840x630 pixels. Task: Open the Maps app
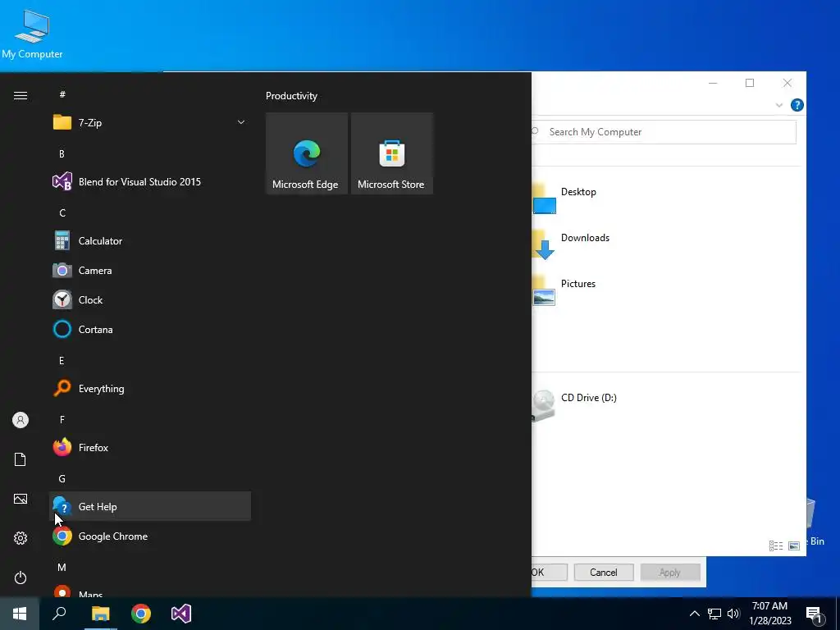(x=150, y=592)
